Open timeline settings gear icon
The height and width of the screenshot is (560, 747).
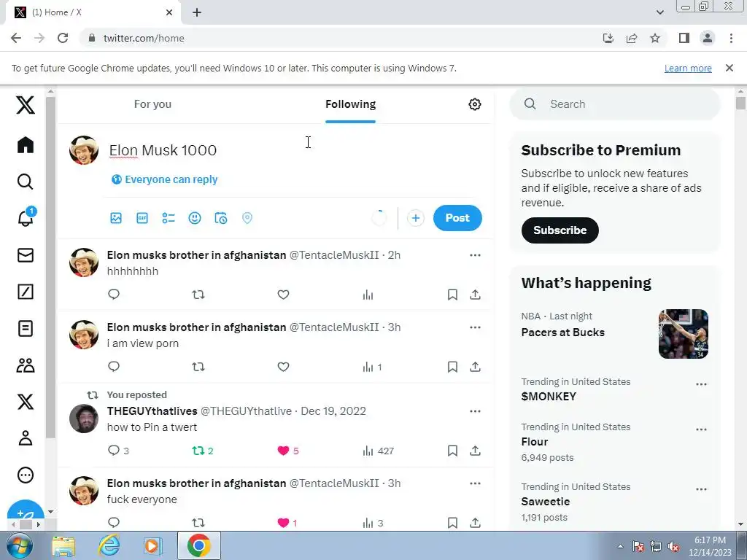coord(474,104)
